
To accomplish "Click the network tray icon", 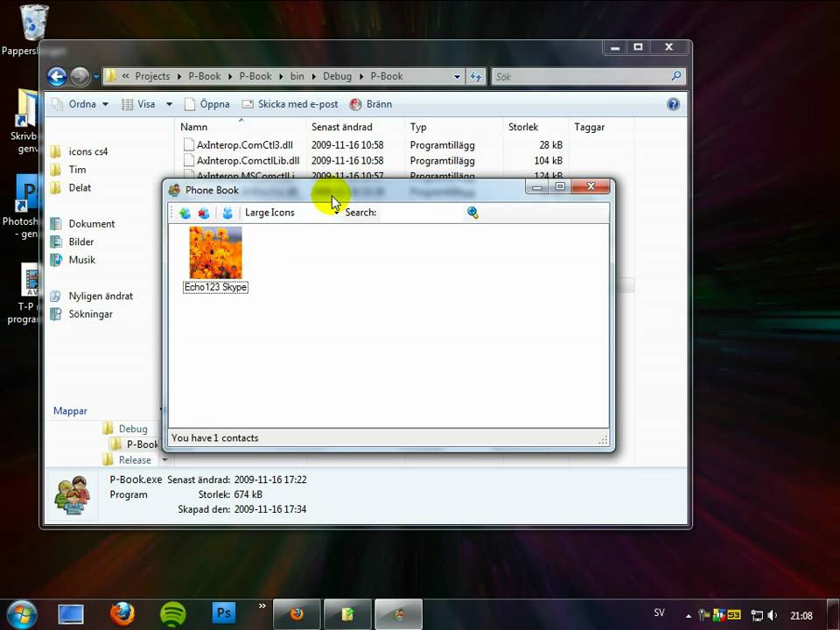I will [757, 615].
